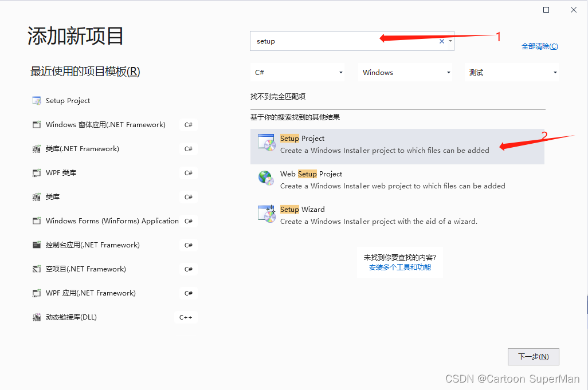
Task: Select the 类库(.NET Framework) template icon
Action: pyautogui.click(x=36, y=148)
